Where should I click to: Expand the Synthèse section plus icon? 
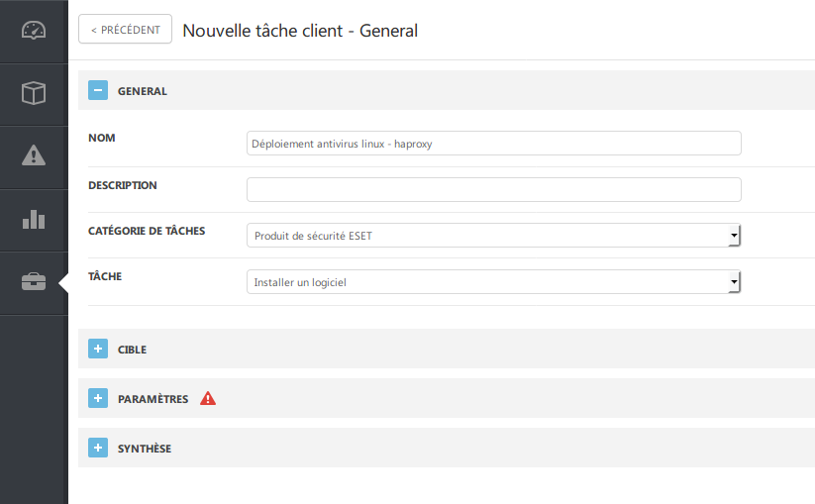(97, 449)
